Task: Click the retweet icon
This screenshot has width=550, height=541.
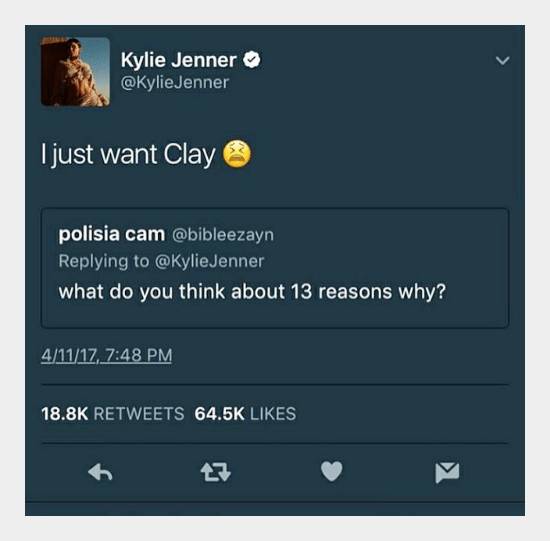Action: pos(216,472)
